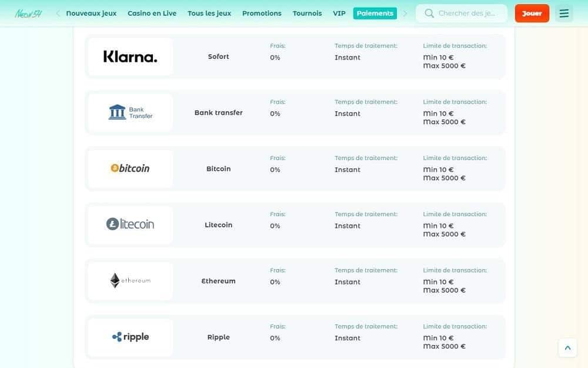Image resolution: width=588 pixels, height=368 pixels.
Task: Select the Sofort method name
Action: point(218,57)
